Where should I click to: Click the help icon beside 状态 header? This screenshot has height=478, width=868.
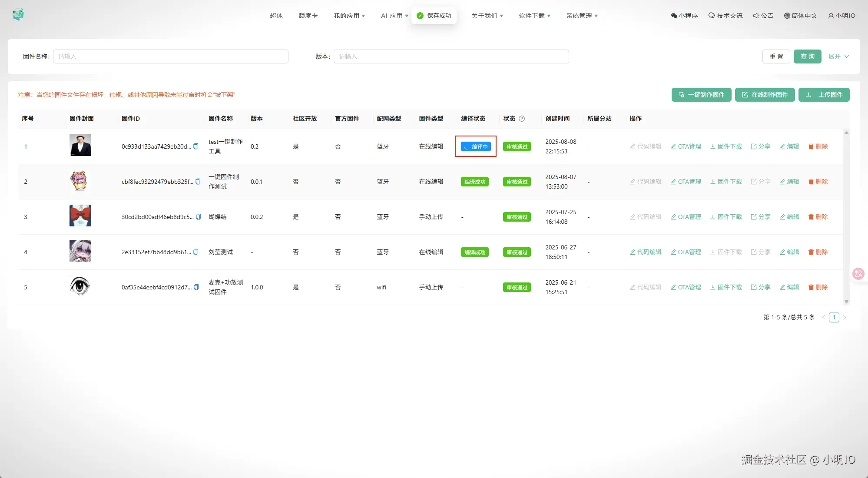pyautogui.click(x=522, y=119)
